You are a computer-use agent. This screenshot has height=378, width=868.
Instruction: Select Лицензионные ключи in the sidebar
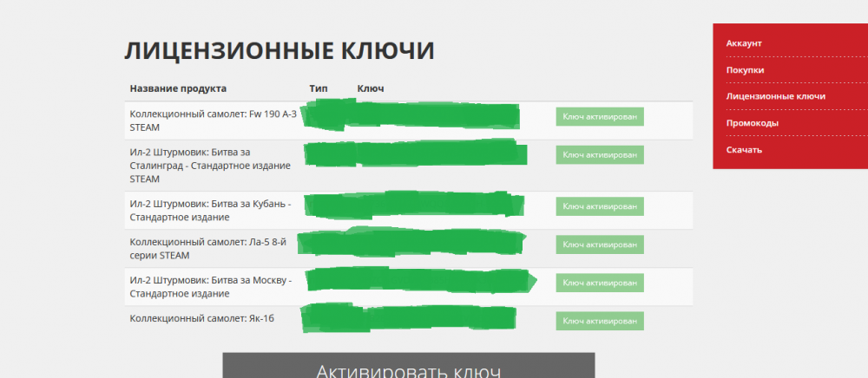tap(775, 96)
